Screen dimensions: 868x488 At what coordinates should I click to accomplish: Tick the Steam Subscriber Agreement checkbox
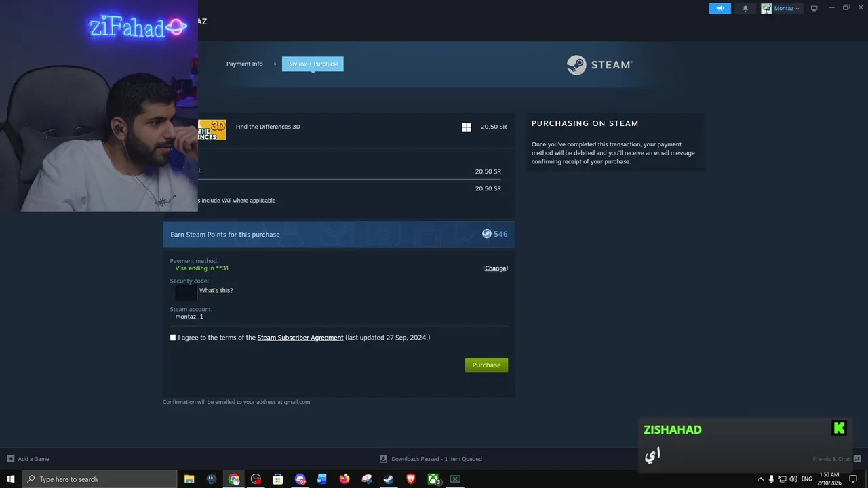tap(173, 338)
